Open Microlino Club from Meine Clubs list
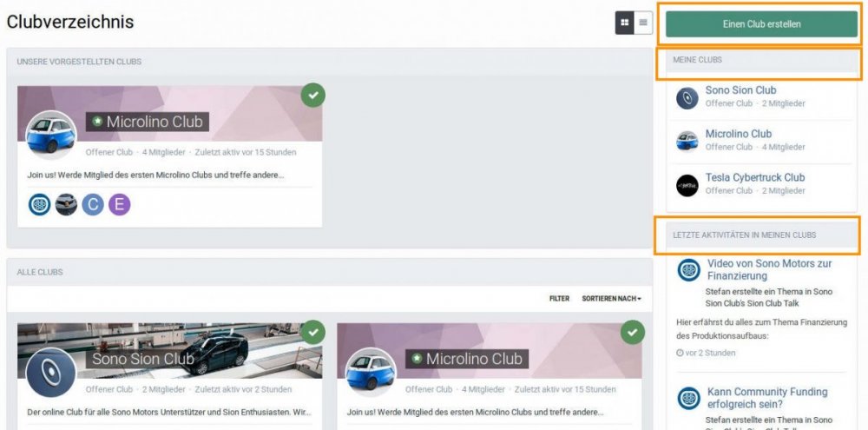This screenshot has height=430, width=868. pos(739,134)
